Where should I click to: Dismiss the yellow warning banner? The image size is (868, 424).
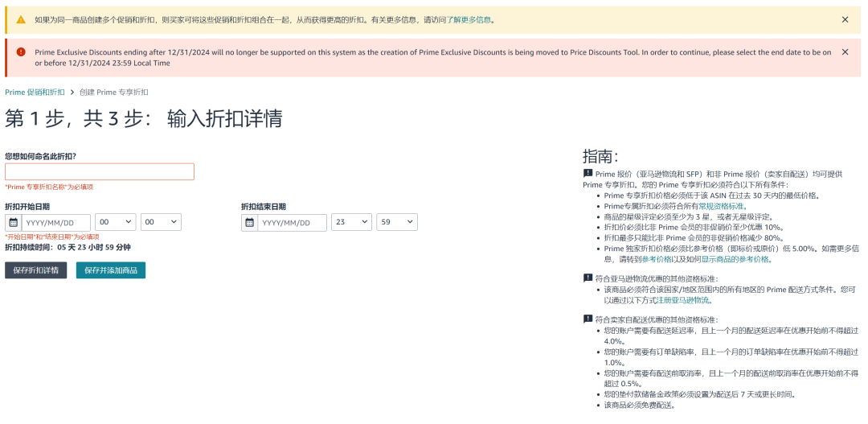click(x=845, y=19)
